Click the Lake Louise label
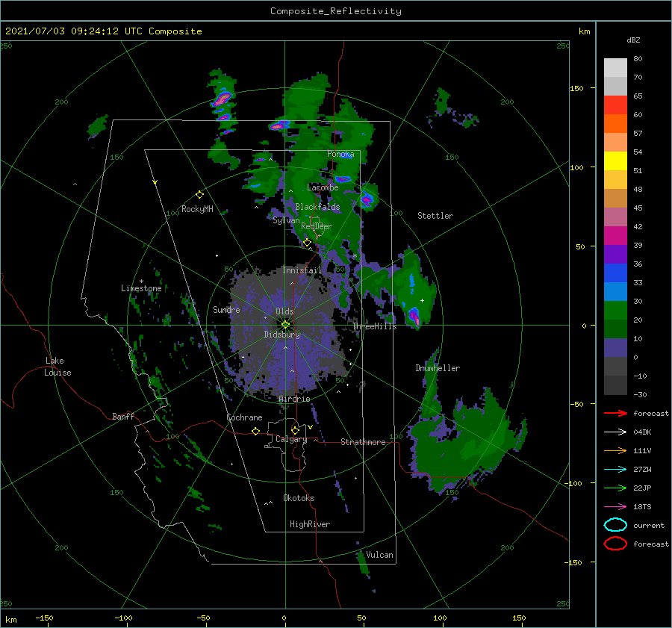Viewport: 672px width, 628px height. coord(57,367)
